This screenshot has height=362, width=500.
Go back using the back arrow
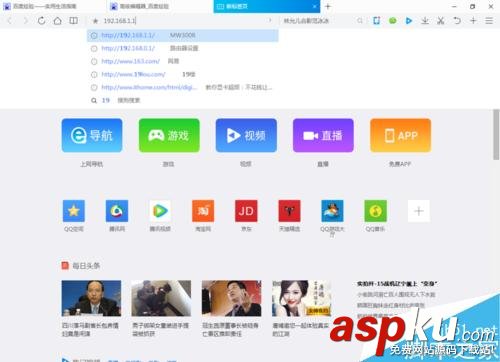tap(10, 21)
